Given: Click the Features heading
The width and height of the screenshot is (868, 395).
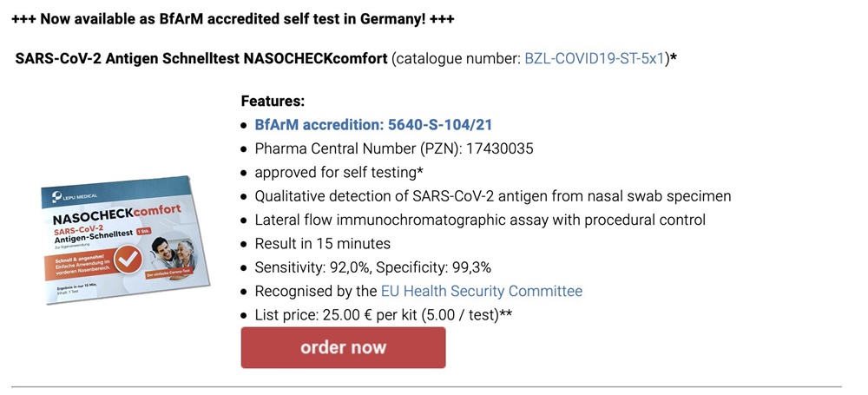Looking at the screenshot, I should point(273,102).
